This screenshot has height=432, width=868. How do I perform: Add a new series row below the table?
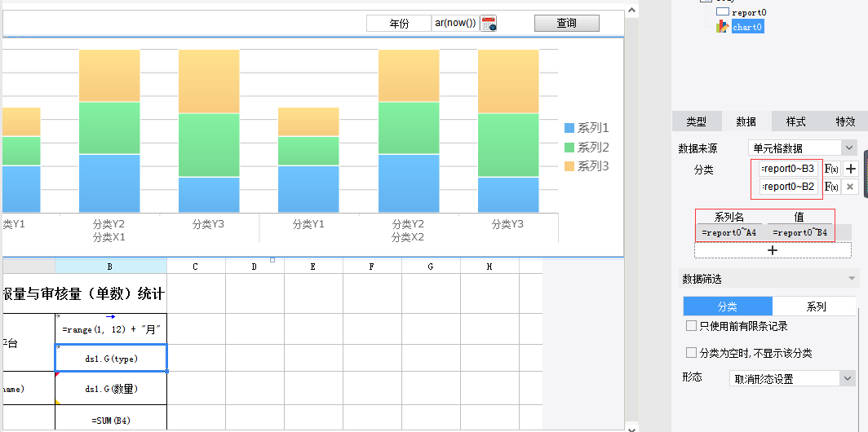pos(773,250)
